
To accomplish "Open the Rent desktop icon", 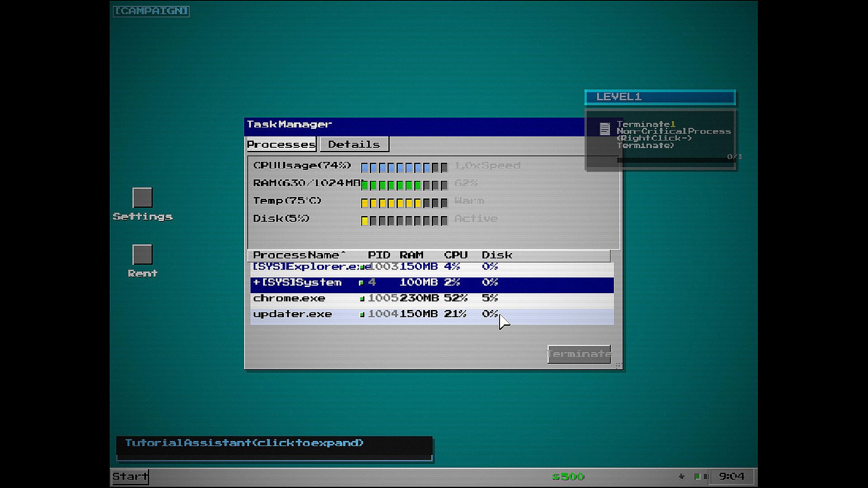I will (x=142, y=255).
